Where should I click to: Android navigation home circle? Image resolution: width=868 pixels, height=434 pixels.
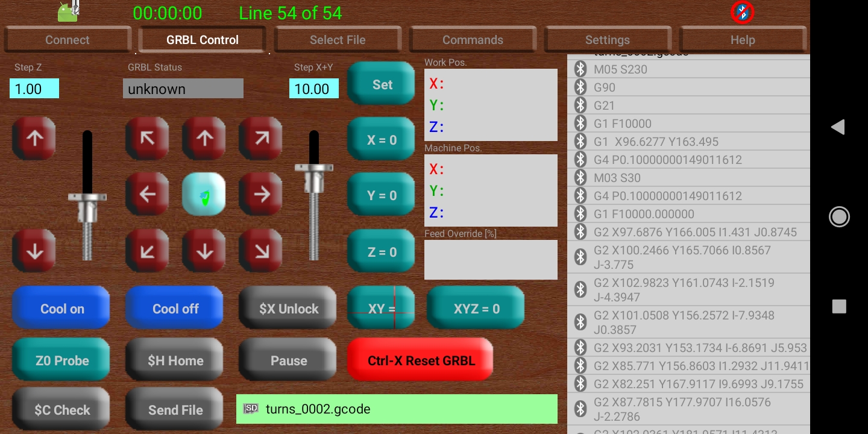(839, 216)
